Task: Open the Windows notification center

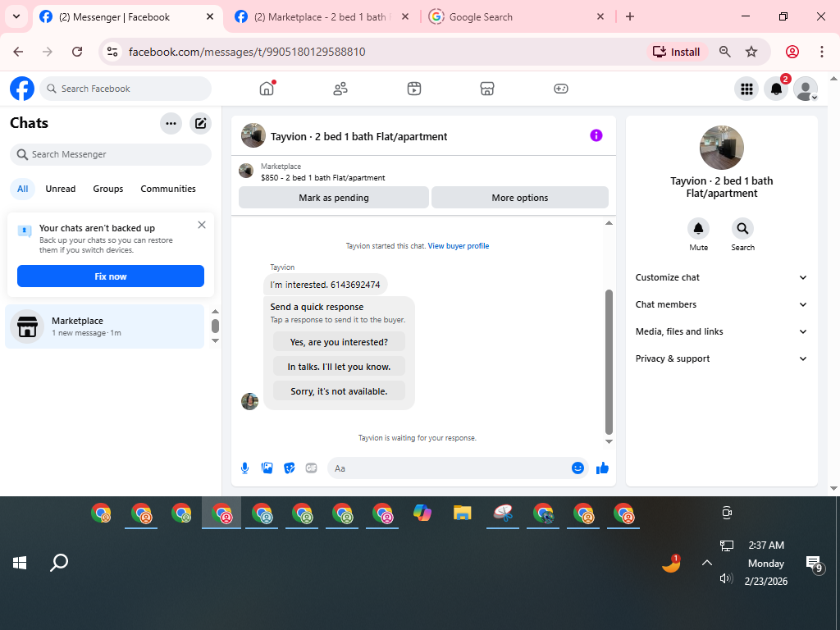Action: 815,564
